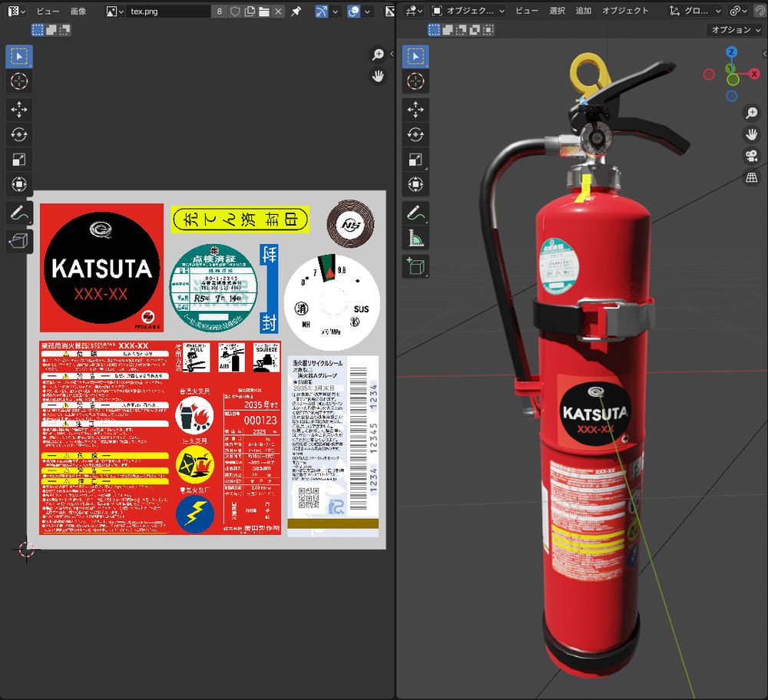Toggle snapping magnet in 3D viewport
768x700 pixels.
point(760,12)
